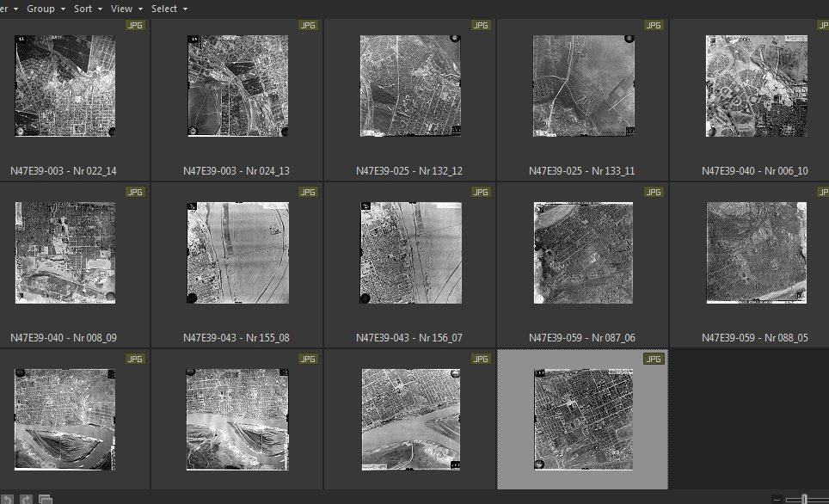Click the JPG badge on Nr 155_08 thumbnail
Viewport: 829px width, 504px height.
[x=309, y=192]
